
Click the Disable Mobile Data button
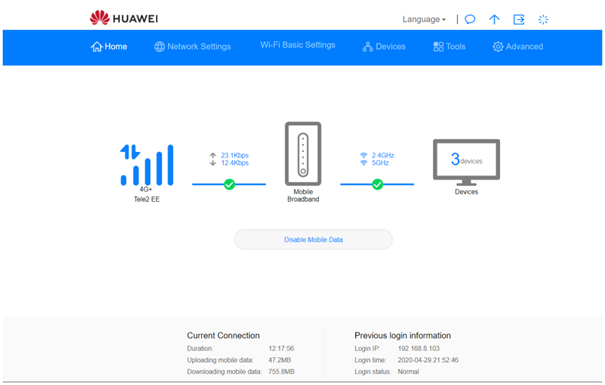pyautogui.click(x=313, y=240)
